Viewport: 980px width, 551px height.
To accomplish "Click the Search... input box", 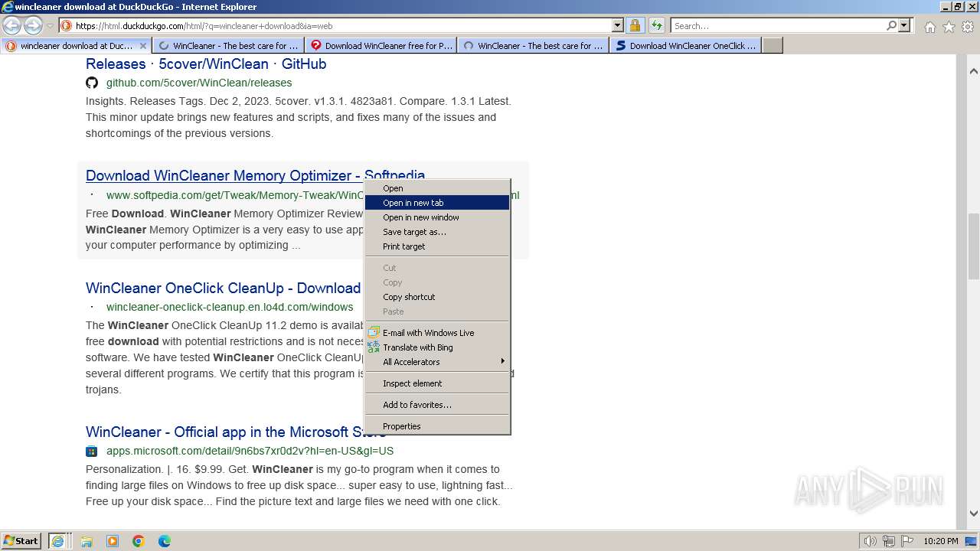I will click(x=778, y=26).
